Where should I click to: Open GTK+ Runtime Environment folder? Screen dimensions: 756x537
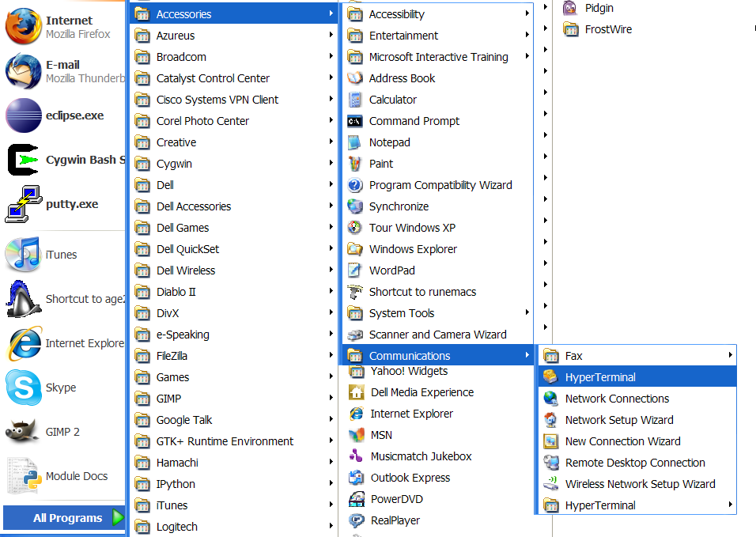234,441
